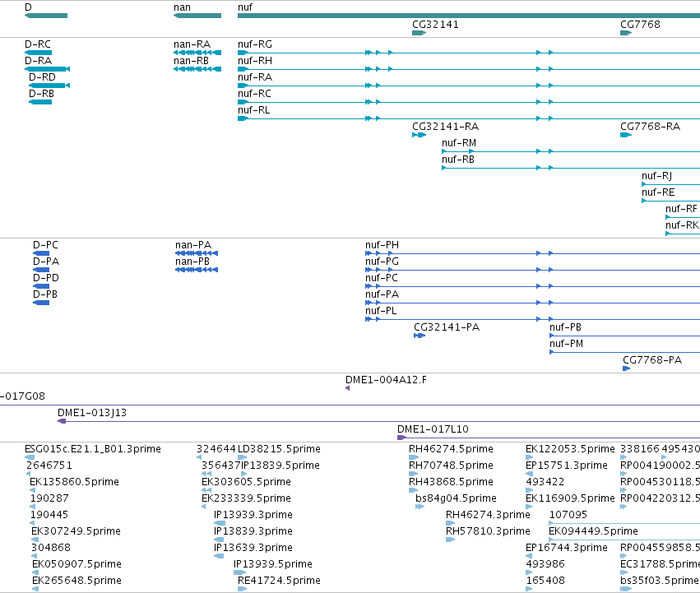Select the nuf-RH transcript label
700x593 pixels.
coord(255,61)
